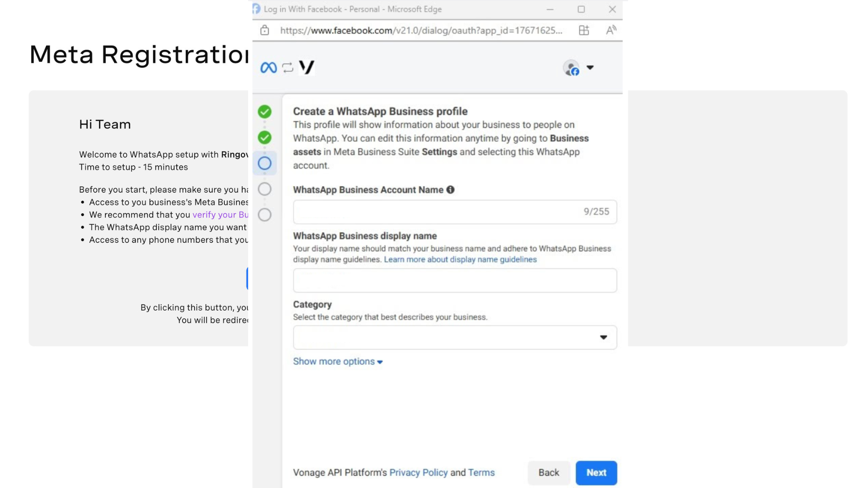Click the Read aloud icon in address bar
The height and width of the screenshot is (488, 868).
pos(611,30)
